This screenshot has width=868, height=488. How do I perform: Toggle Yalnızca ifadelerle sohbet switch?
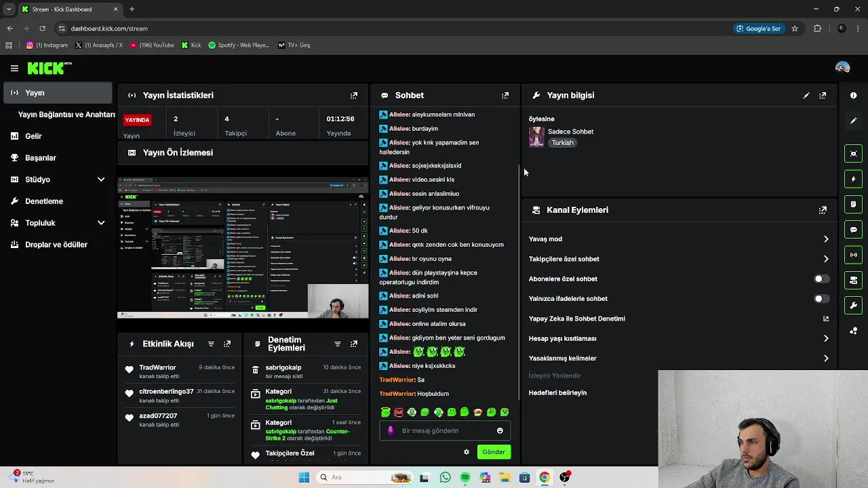[821, 299]
